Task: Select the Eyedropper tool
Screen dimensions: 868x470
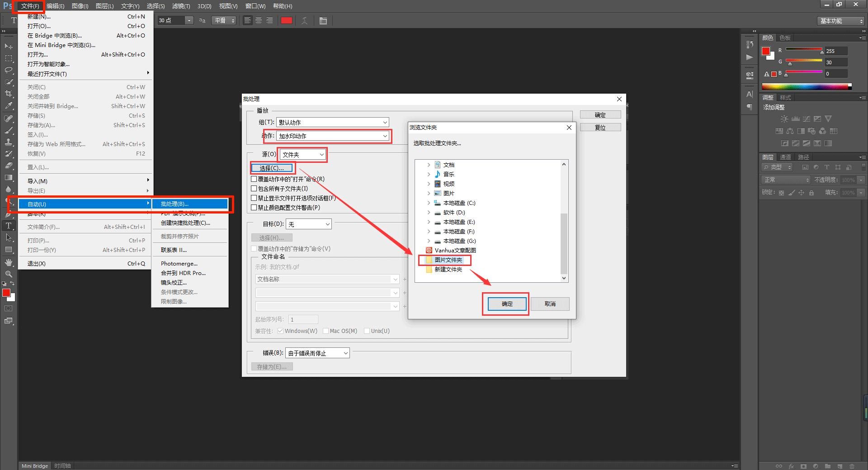Action: point(9,105)
